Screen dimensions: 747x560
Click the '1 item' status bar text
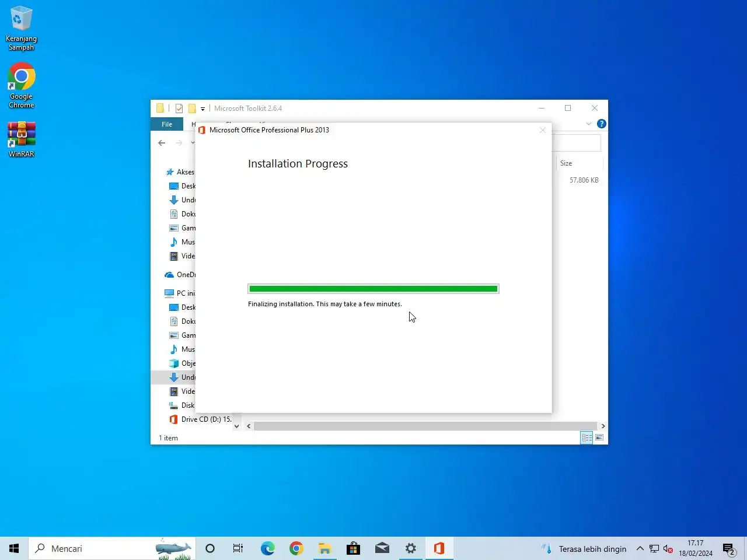[169, 438]
